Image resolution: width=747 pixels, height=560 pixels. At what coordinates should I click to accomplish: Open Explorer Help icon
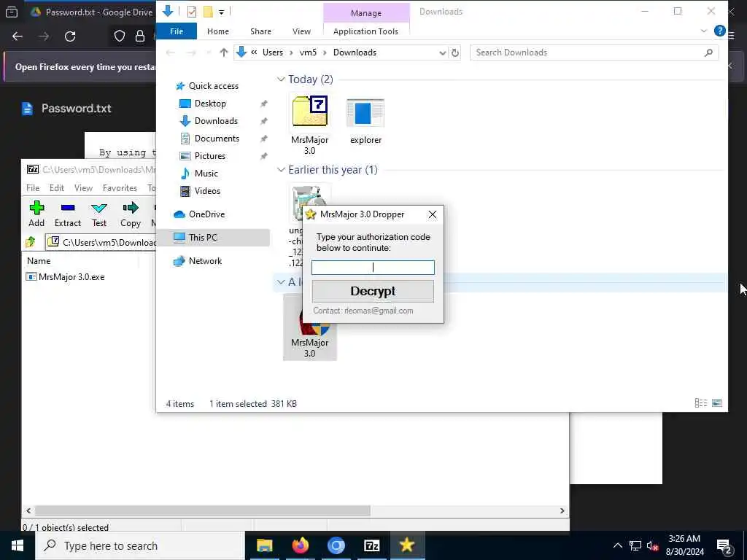coord(719,31)
